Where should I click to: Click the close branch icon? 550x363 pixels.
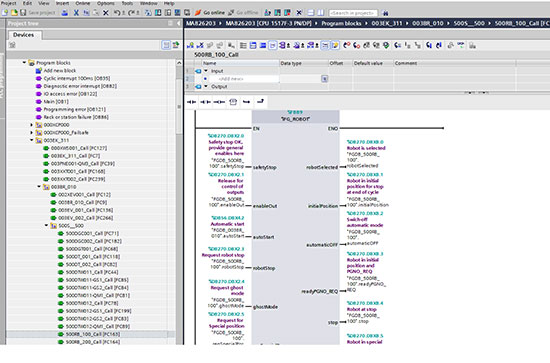tap(260, 102)
